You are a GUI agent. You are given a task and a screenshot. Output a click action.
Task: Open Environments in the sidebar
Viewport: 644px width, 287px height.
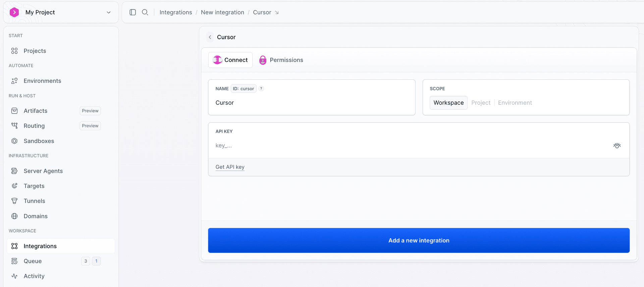42,81
